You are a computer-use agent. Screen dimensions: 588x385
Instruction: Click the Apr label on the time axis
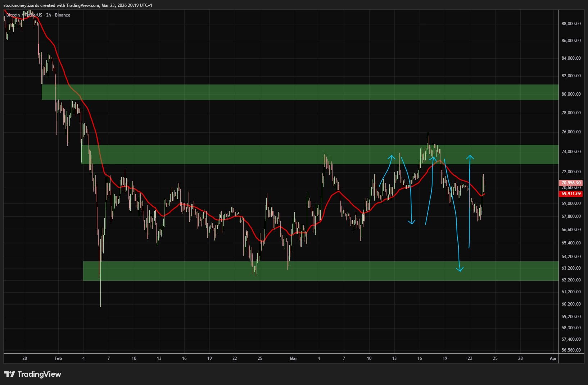[x=553, y=358]
